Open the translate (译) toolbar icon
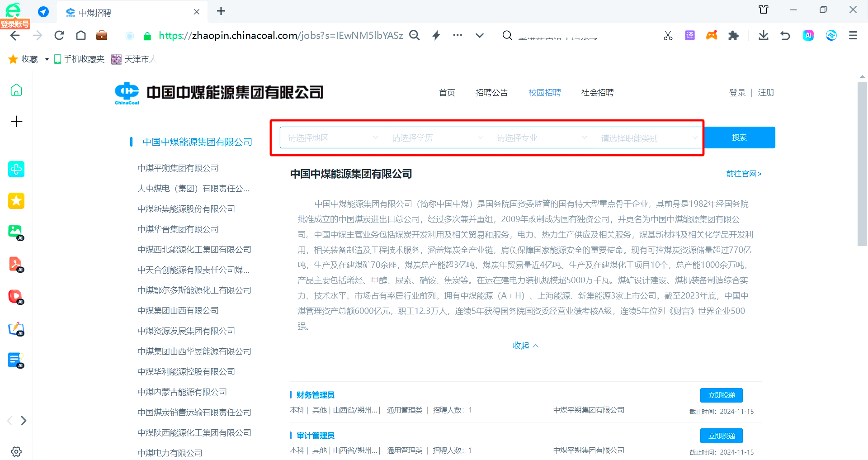Image resolution: width=868 pixels, height=460 pixels. (x=689, y=35)
